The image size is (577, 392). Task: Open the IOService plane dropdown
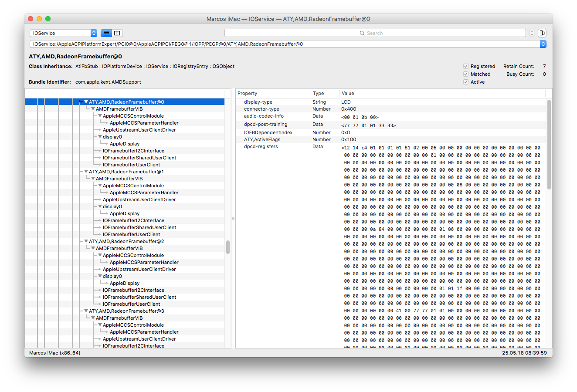(x=63, y=33)
